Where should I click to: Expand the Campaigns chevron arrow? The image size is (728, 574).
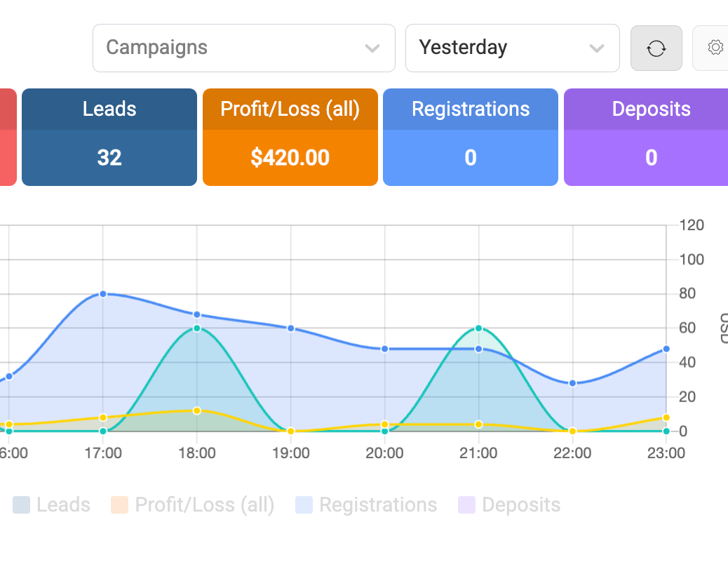(372, 48)
